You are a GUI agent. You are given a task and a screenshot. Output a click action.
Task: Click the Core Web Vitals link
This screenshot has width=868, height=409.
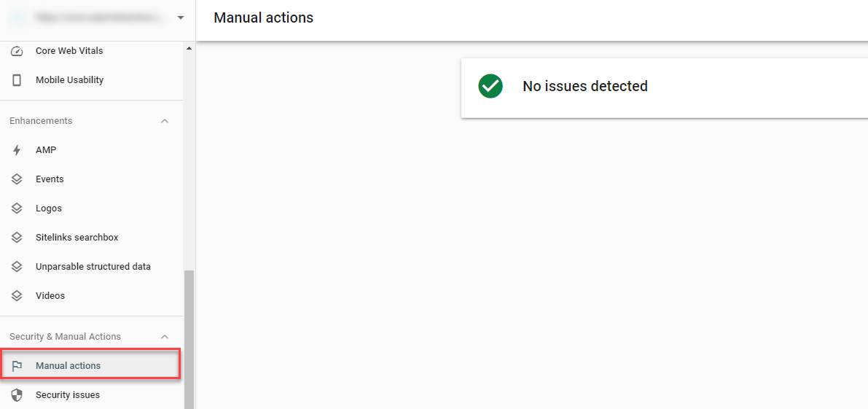click(x=69, y=51)
